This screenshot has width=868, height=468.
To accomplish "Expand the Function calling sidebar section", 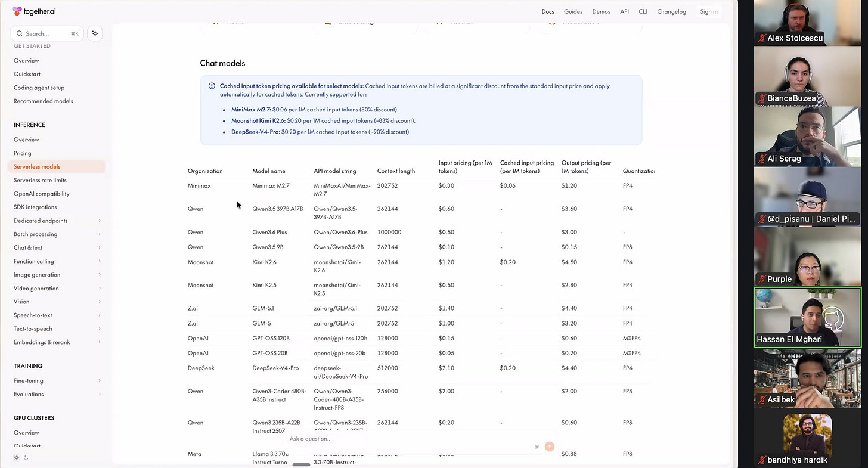I will click(x=57, y=261).
